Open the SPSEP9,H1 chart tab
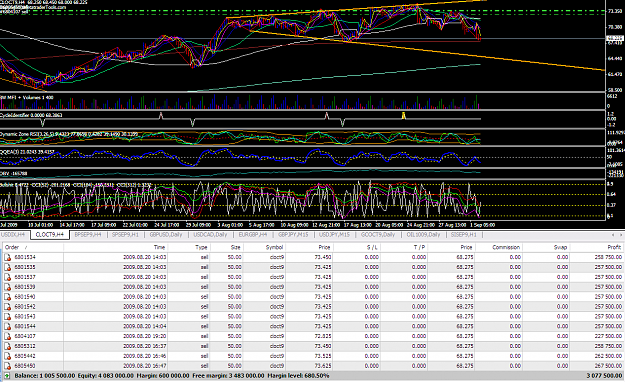Image resolution: width=625 pixels, height=382 pixels. pyautogui.click(x=125, y=235)
